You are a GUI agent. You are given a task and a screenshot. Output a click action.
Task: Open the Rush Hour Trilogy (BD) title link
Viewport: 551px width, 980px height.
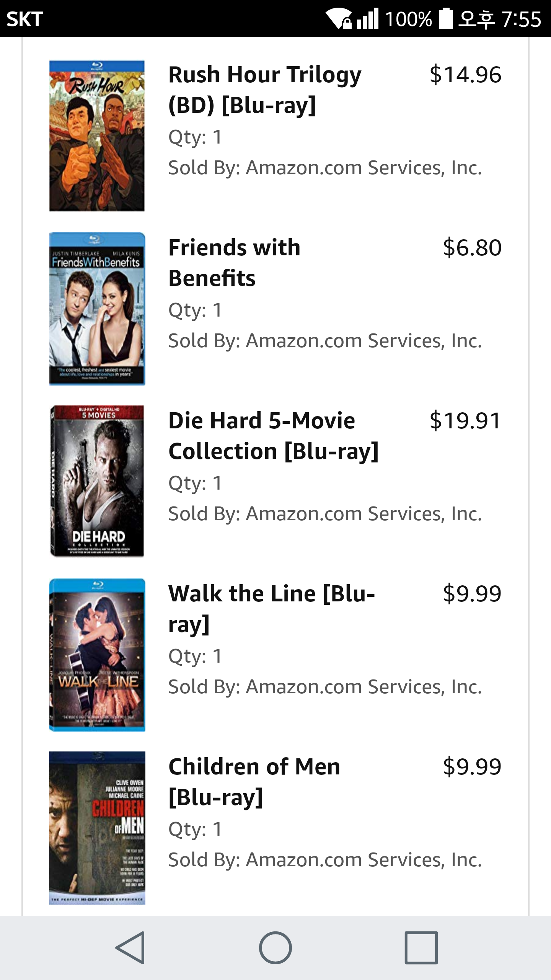pos(265,90)
